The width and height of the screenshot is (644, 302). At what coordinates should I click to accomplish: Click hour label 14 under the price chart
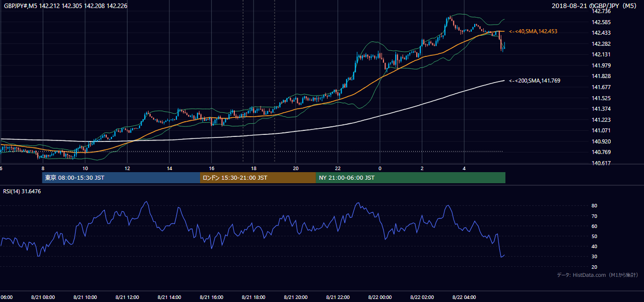[169, 169]
